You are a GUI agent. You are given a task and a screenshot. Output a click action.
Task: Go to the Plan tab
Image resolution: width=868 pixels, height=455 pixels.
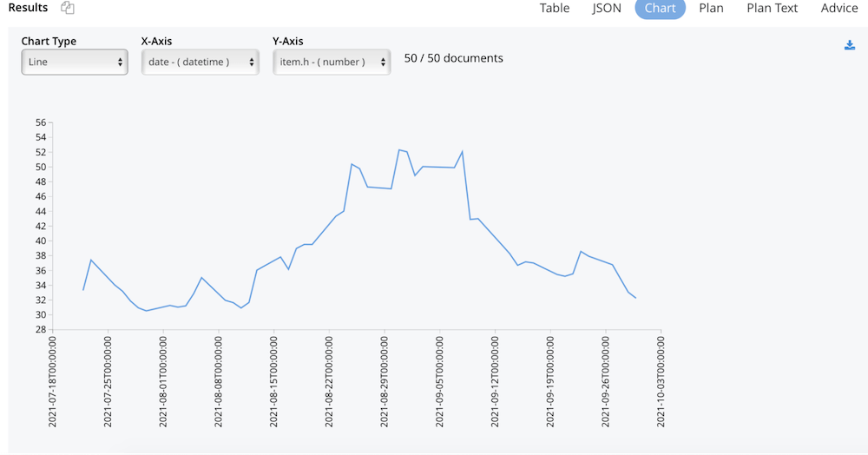click(711, 8)
